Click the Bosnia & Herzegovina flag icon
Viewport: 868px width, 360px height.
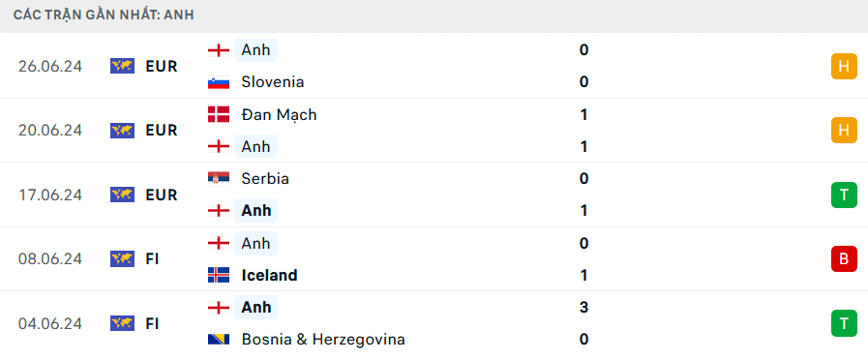click(x=219, y=339)
